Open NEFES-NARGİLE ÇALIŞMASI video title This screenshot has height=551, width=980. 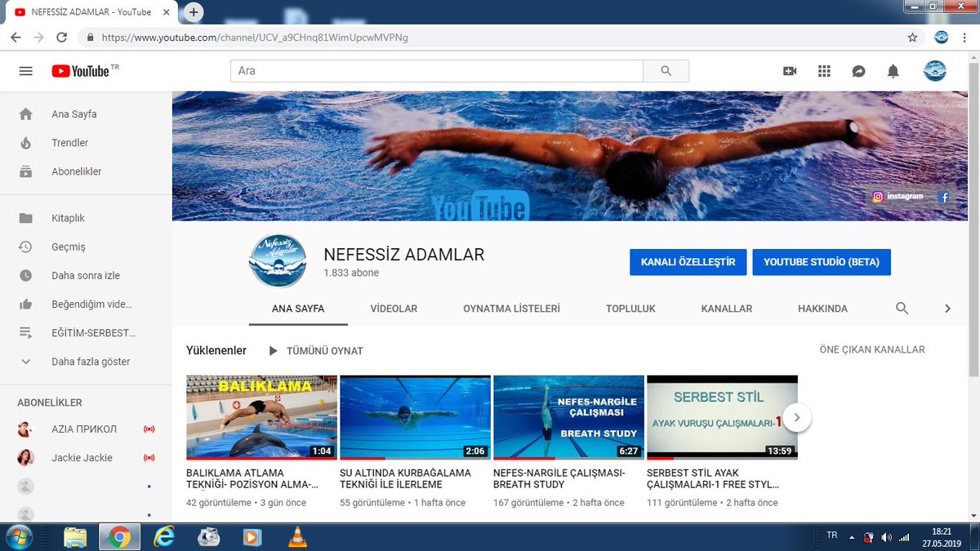click(559, 478)
